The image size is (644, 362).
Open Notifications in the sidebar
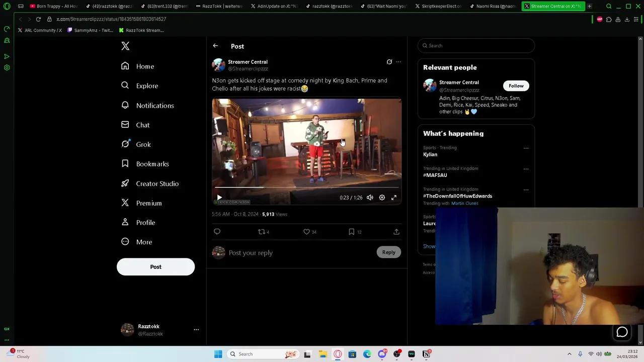pyautogui.click(x=147, y=106)
